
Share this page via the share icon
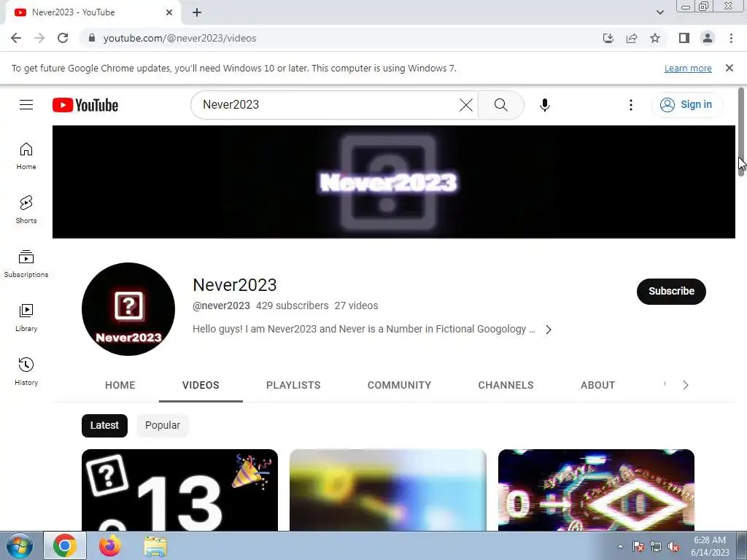point(632,38)
